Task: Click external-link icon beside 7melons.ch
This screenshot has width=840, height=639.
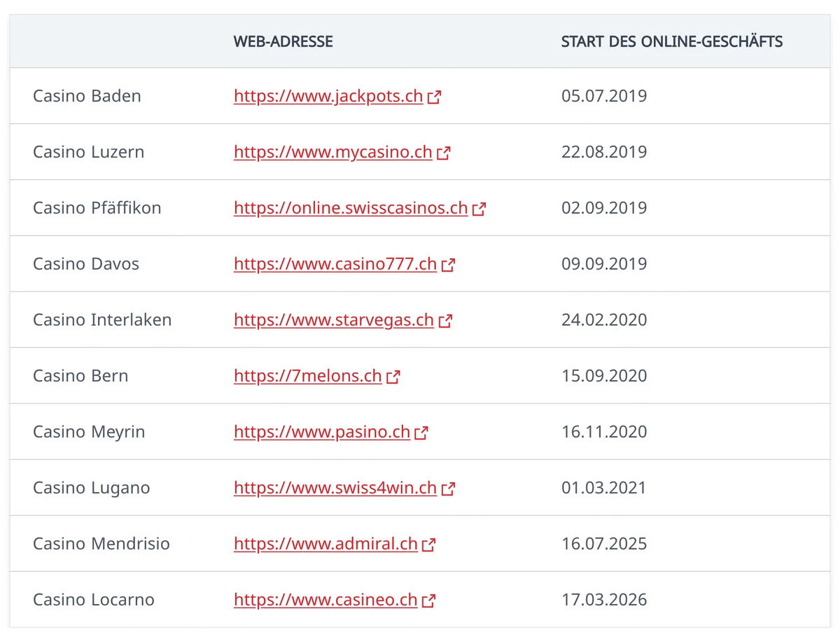Action: [393, 377]
